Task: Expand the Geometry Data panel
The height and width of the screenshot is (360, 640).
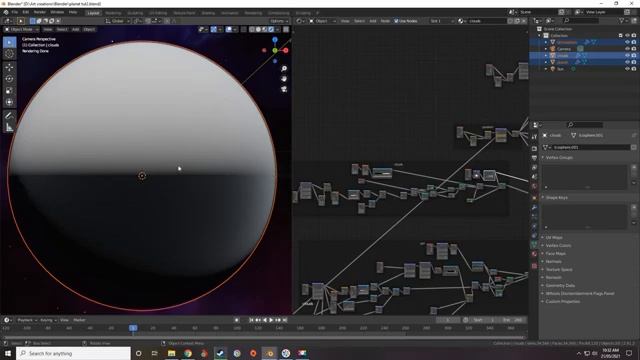Action: (x=560, y=286)
